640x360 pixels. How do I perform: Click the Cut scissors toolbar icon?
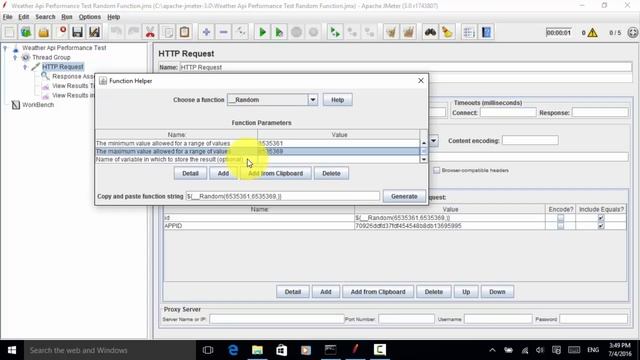tap(150, 32)
